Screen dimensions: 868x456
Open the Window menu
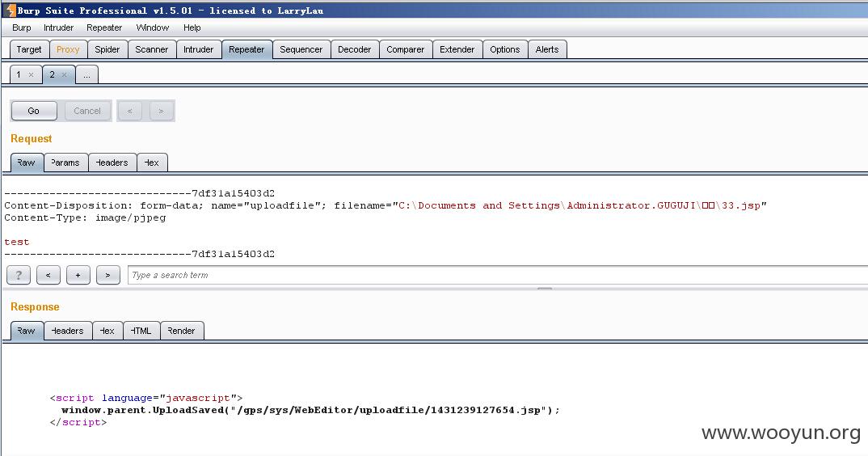[152, 27]
